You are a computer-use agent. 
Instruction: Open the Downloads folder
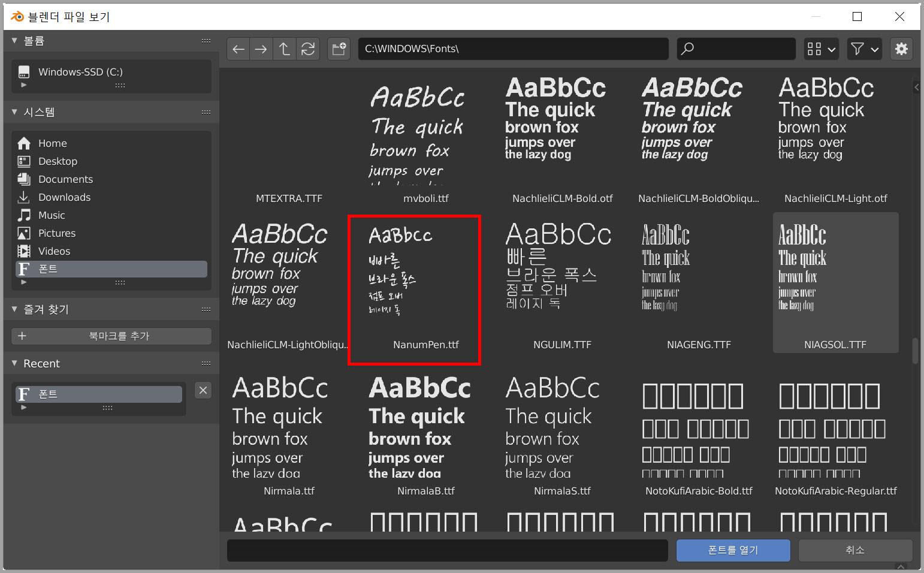(111, 197)
